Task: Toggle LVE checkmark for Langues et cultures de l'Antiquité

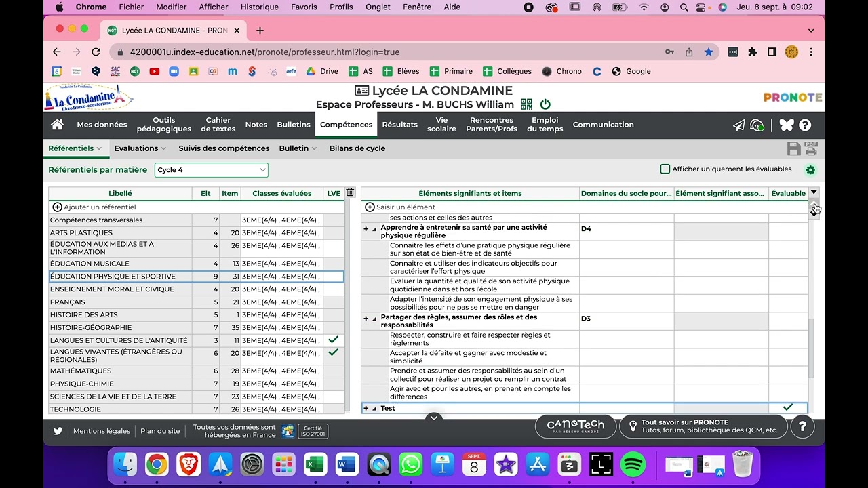Action: [x=333, y=340]
